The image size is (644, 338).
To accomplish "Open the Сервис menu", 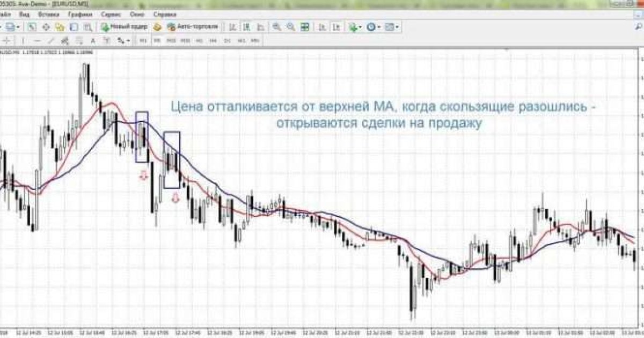I will 111,14.
